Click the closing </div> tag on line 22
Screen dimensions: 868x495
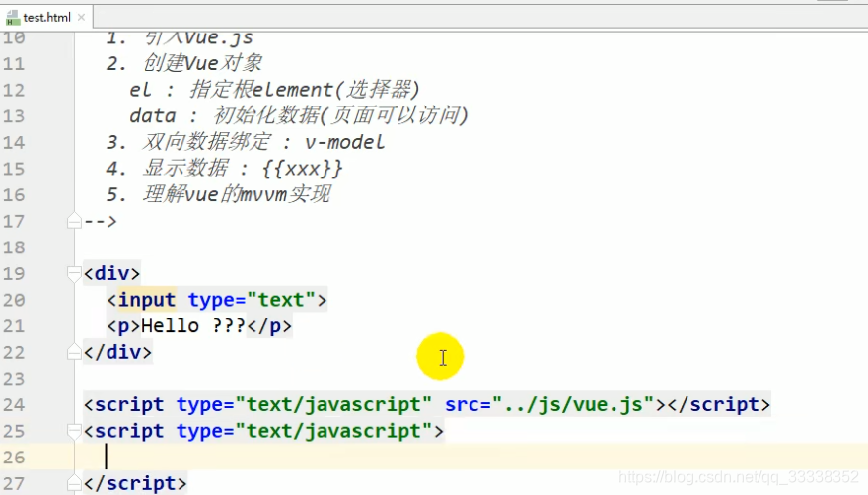117,352
